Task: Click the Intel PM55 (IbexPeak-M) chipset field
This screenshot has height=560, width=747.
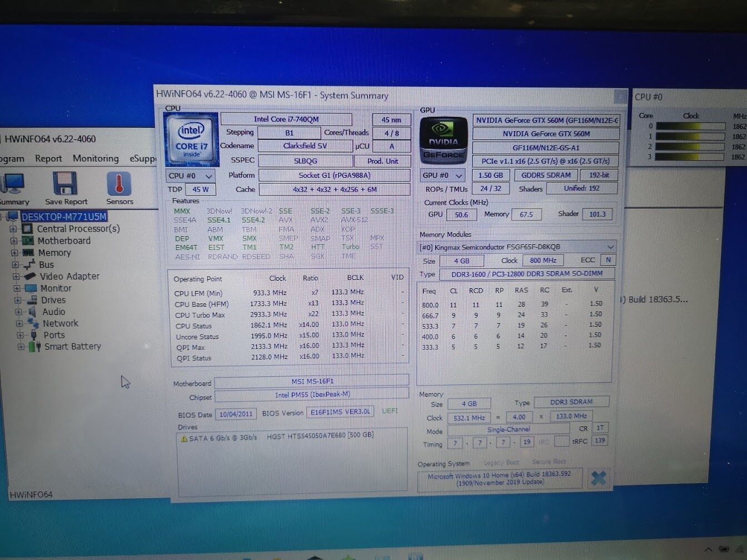Action: tap(312, 395)
